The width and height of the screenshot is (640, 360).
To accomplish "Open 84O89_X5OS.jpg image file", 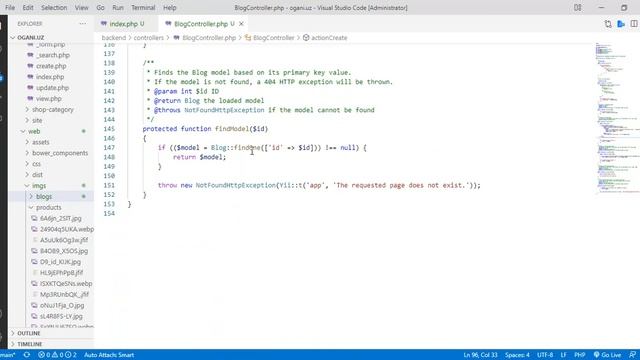I will [64, 251].
